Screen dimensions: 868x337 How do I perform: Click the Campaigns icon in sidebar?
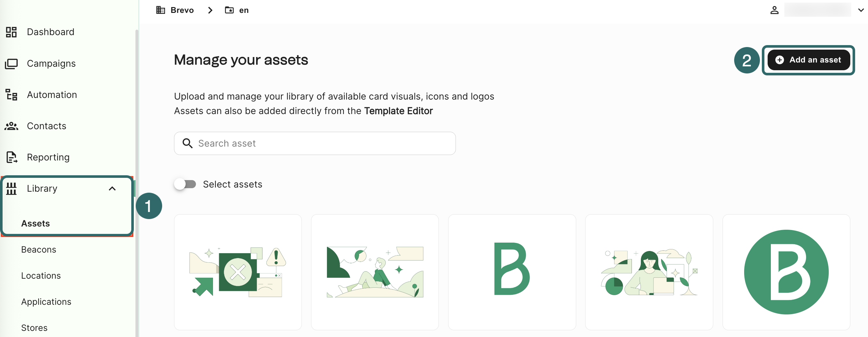[11, 63]
